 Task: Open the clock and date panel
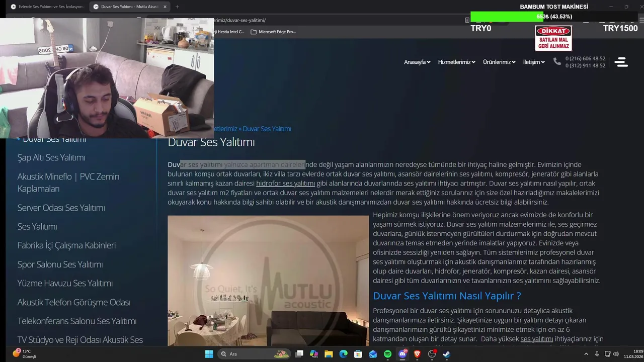point(633,354)
